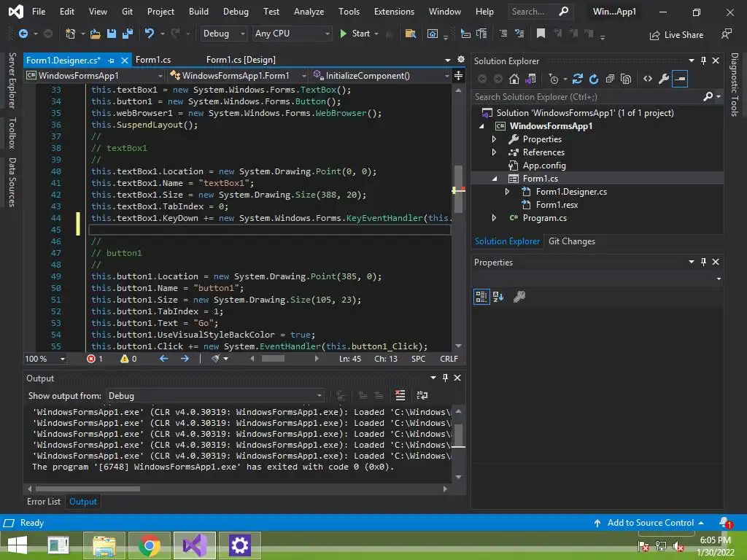Toggle Show All Files in Solution Explorer
The image size is (747, 560).
(x=626, y=79)
